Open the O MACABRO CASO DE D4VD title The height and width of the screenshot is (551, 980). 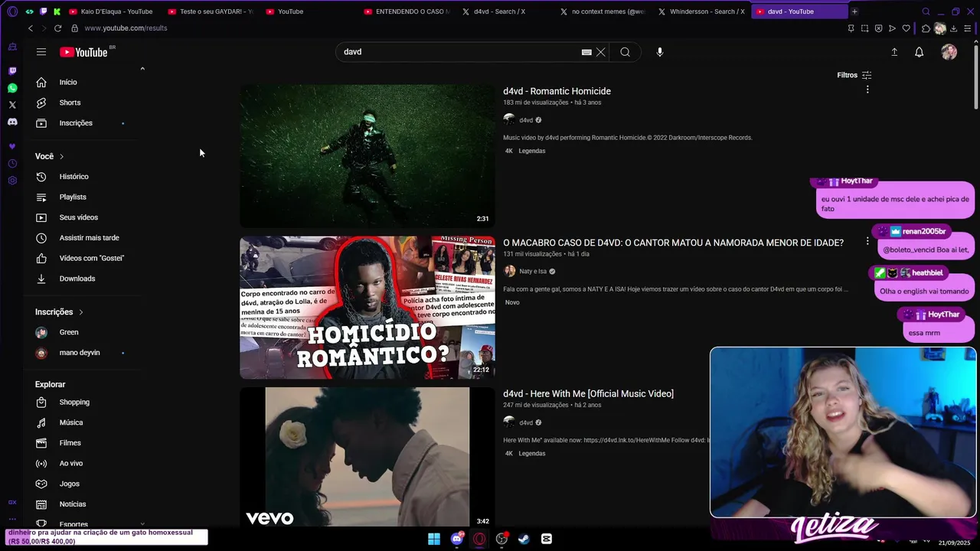click(673, 243)
